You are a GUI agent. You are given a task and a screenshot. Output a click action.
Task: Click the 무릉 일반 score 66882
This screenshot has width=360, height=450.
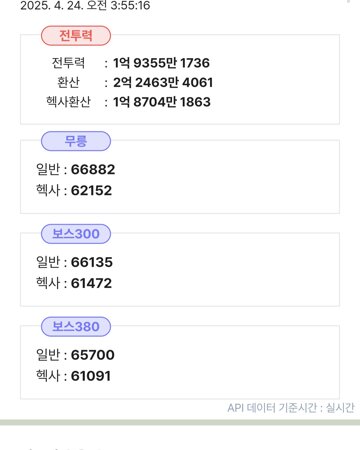pos(93,169)
